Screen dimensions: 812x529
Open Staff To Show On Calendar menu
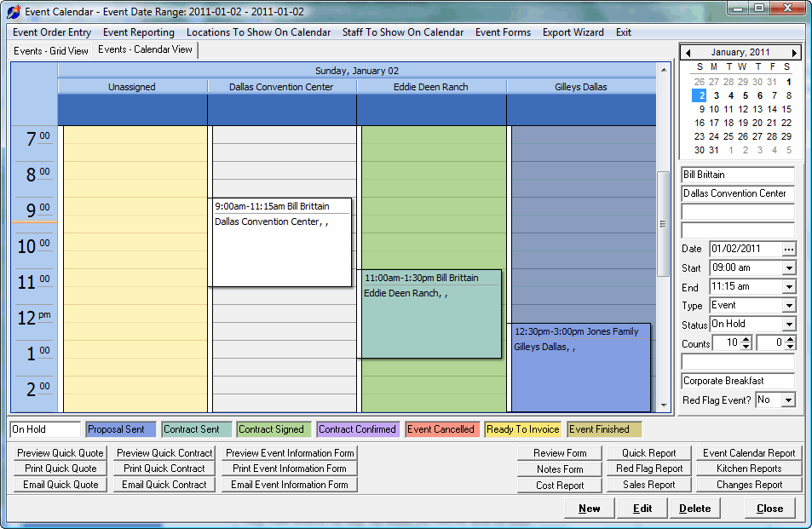[403, 32]
